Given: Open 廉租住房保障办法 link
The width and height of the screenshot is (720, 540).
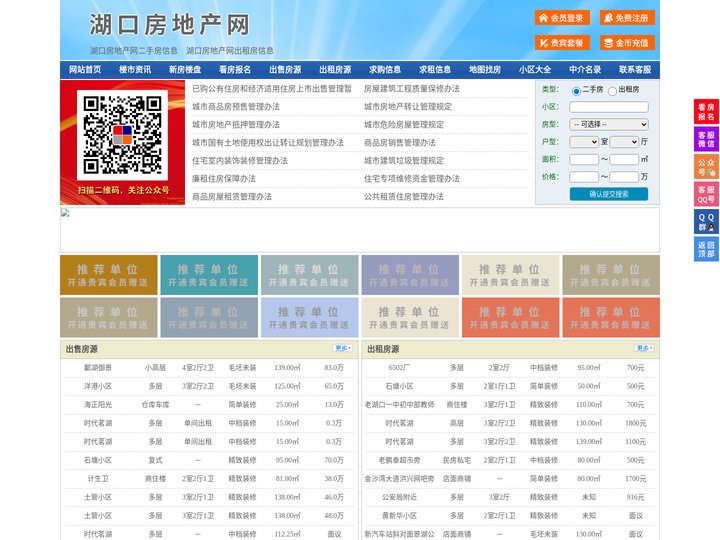Looking at the screenshot, I should (224, 179).
